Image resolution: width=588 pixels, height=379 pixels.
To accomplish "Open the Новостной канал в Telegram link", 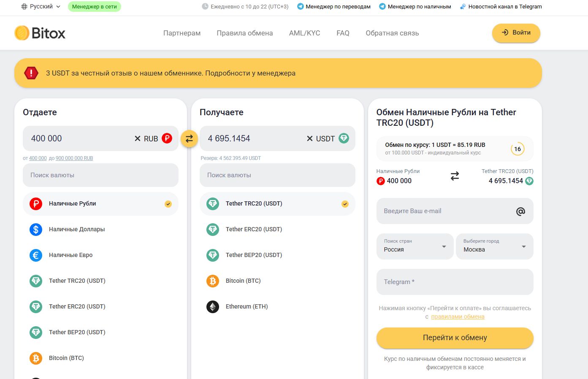I will pyautogui.click(x=501, y=6).
